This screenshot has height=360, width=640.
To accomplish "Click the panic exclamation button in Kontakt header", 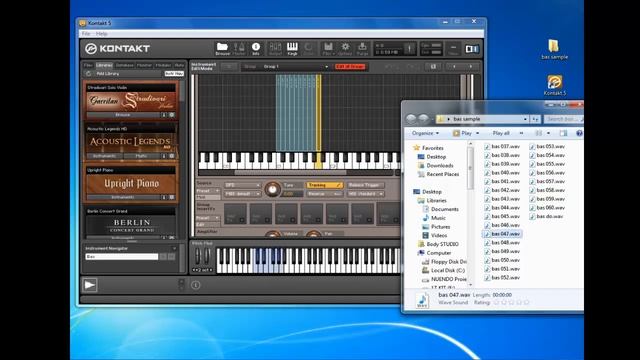I will click(409, 49).
